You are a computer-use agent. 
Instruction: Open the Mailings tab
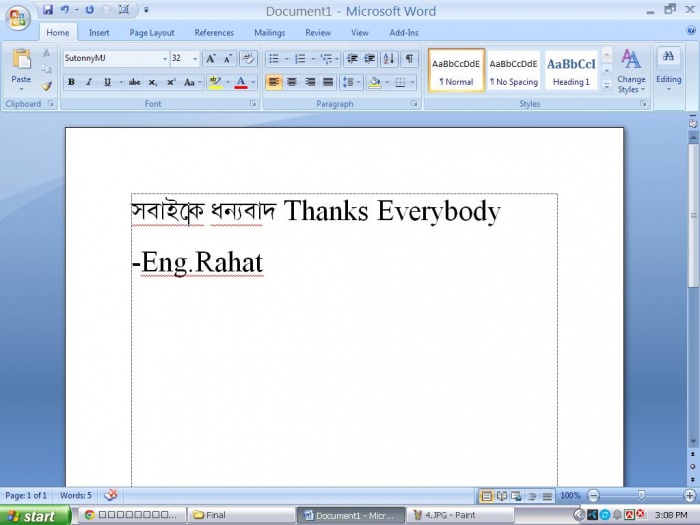[269, 33]
